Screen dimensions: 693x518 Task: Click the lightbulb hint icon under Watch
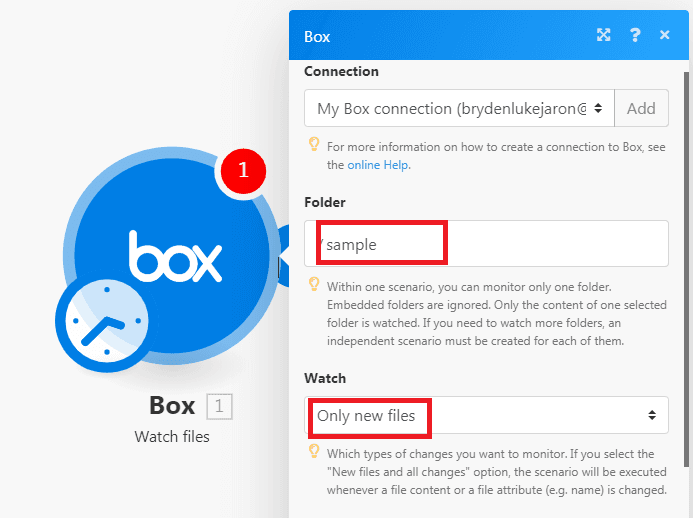313,453
